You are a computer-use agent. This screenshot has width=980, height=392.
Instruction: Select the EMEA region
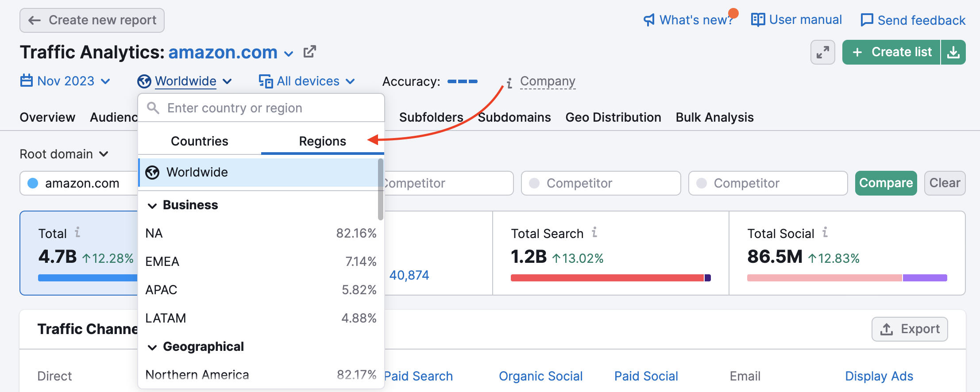261,261
